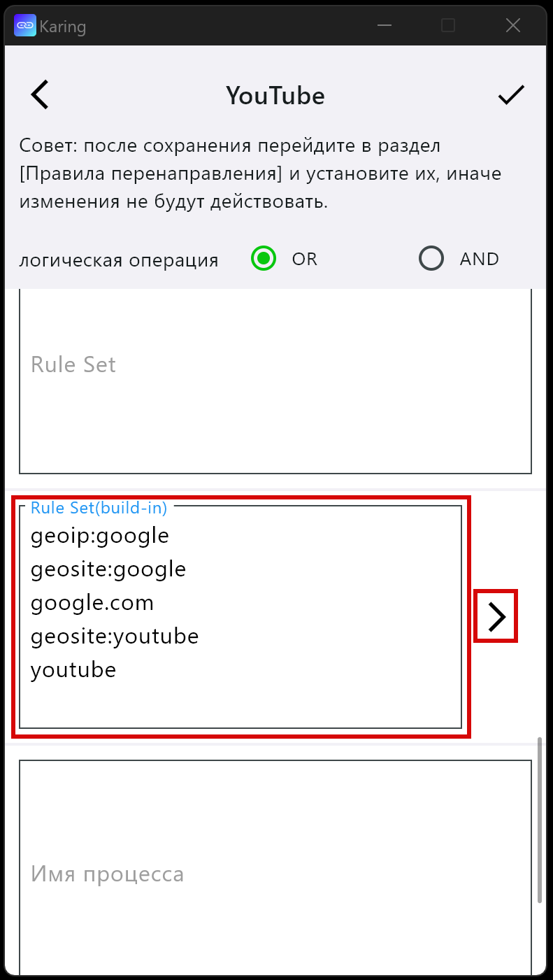Click the YouTube page title
Image resolution: width=553 pixels, height=980 pixels.
pos(275,95)
